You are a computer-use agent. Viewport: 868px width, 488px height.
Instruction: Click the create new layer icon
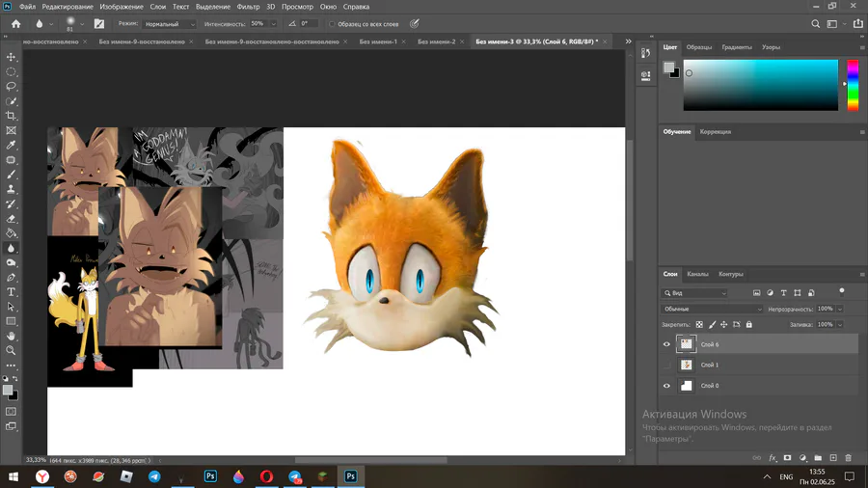(833, 458)
